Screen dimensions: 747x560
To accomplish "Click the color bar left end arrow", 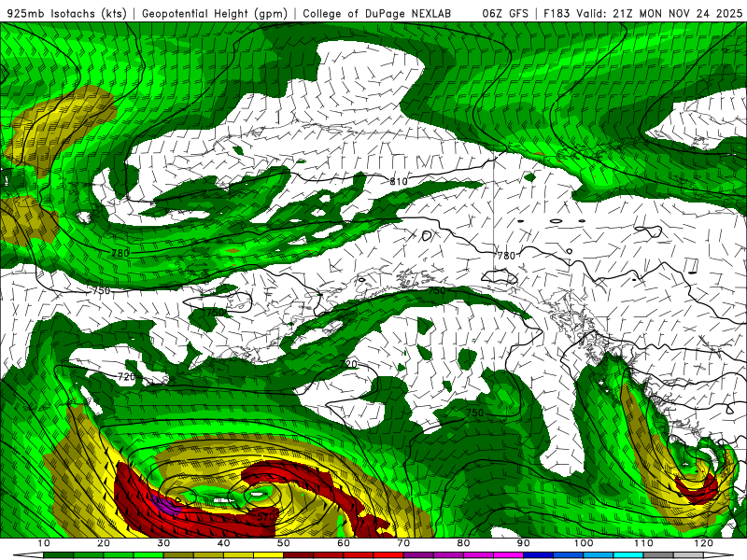I will [x=28, y=555].
